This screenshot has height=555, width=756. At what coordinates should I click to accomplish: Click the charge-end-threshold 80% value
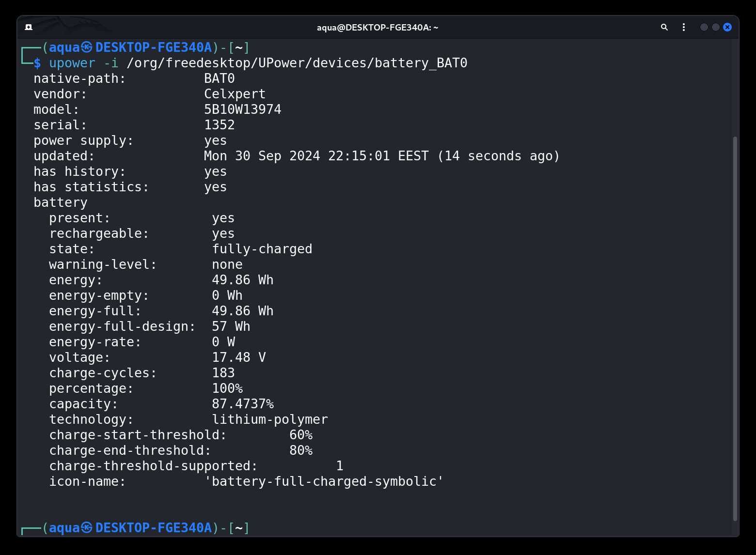coord(301,450)
